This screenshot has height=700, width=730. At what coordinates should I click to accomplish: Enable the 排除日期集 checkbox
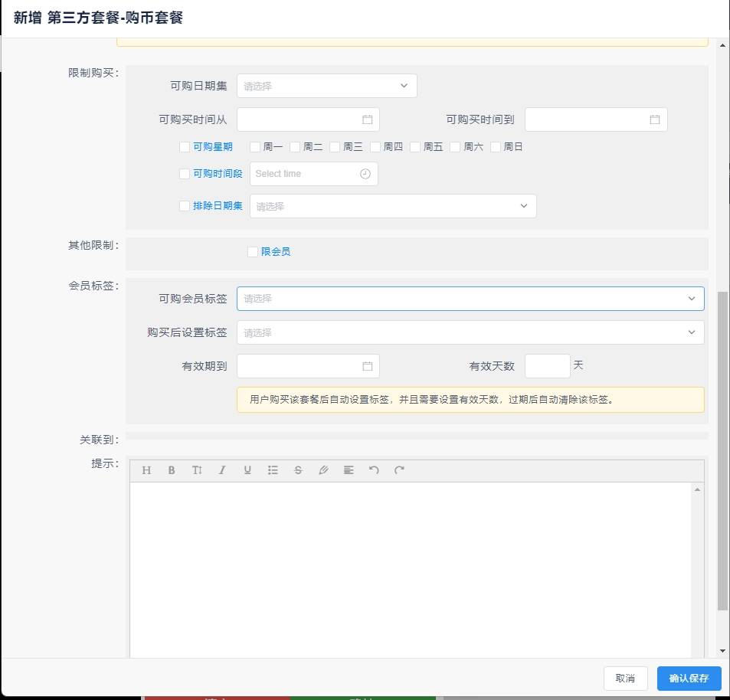[x=185, y=206]
